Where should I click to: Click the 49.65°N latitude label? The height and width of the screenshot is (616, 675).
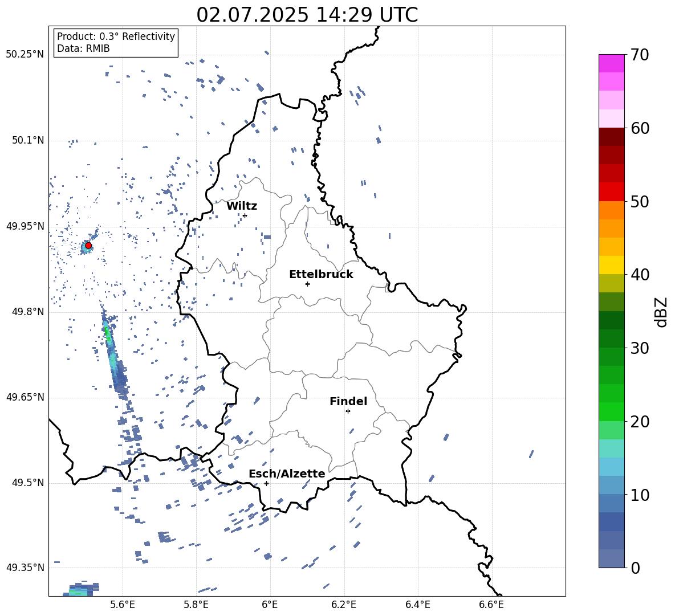(25, 397)
